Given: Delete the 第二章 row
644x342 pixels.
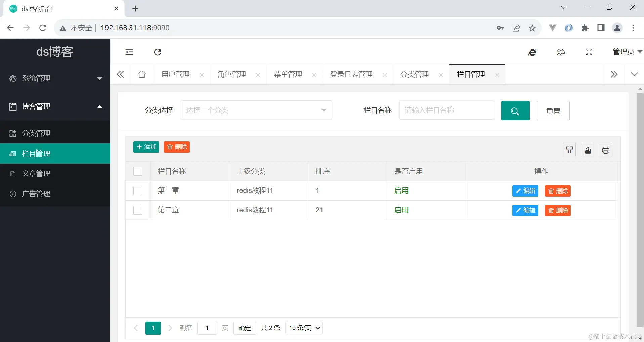Looking at the screenshot, I should click(558, 210).
